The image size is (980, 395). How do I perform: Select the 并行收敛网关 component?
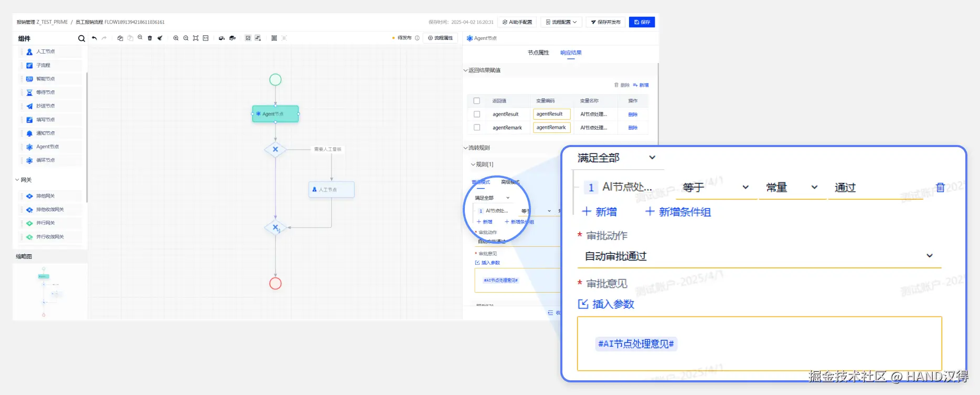click(51, 237)
